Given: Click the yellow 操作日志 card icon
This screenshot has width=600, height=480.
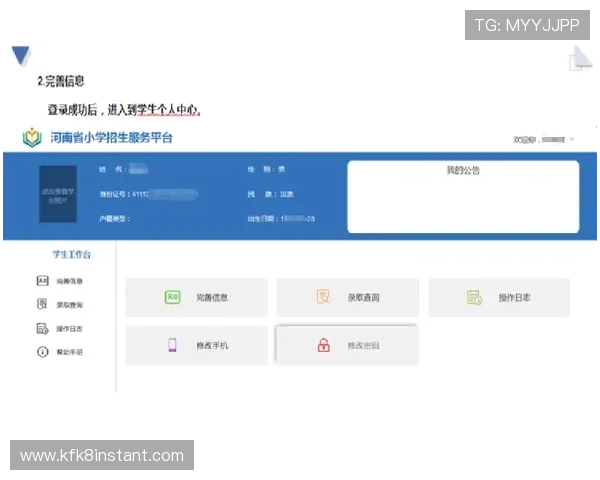Looking at the screenshot, I should point(474,297).
